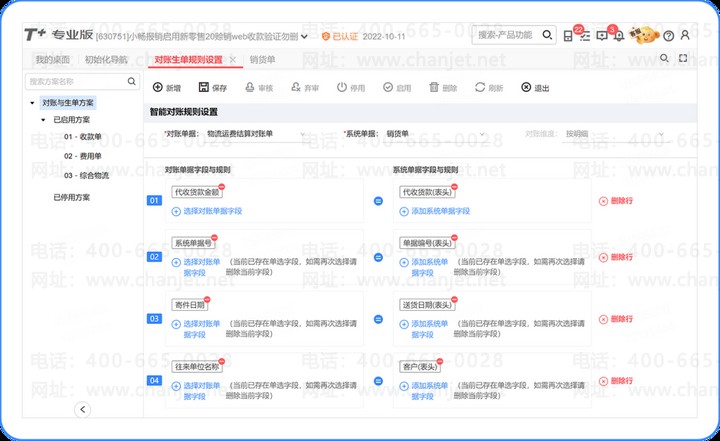Exit the page using 退出

tap(535, 87)
